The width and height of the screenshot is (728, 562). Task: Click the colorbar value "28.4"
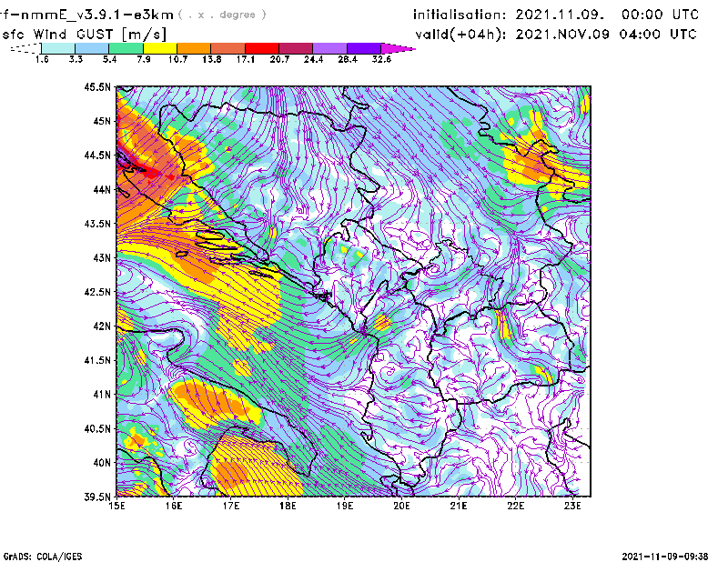(x=348, y=59)
